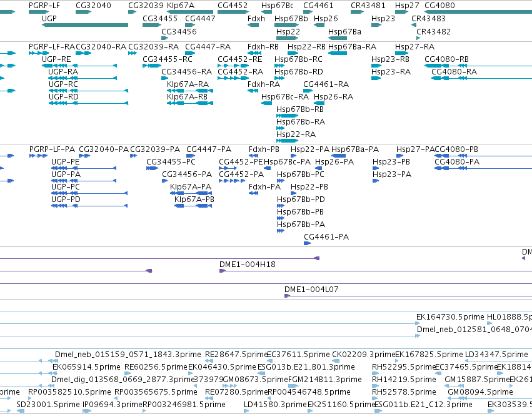Click transcript Hsp23-RB
This screenshot has width=532, height=414.
390,59
